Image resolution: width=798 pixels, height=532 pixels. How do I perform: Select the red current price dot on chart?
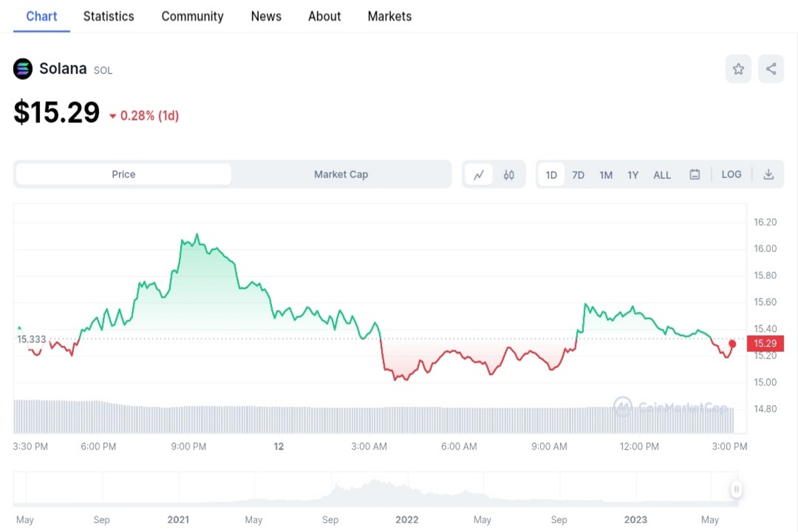732,344
